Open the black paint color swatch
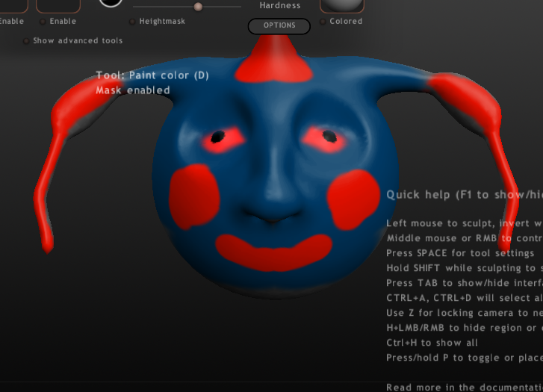Image resolution: width=543 pixels, height=392 pixels. tap(111, 1)
